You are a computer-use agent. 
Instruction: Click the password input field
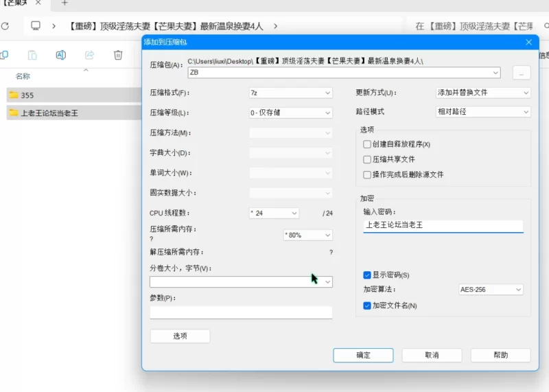443,225
